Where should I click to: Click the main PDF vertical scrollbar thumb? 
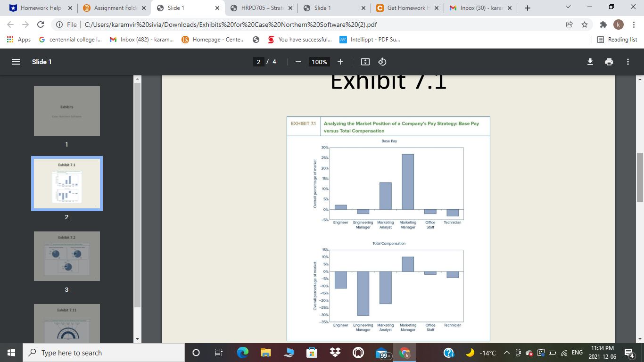pos(640,177)
